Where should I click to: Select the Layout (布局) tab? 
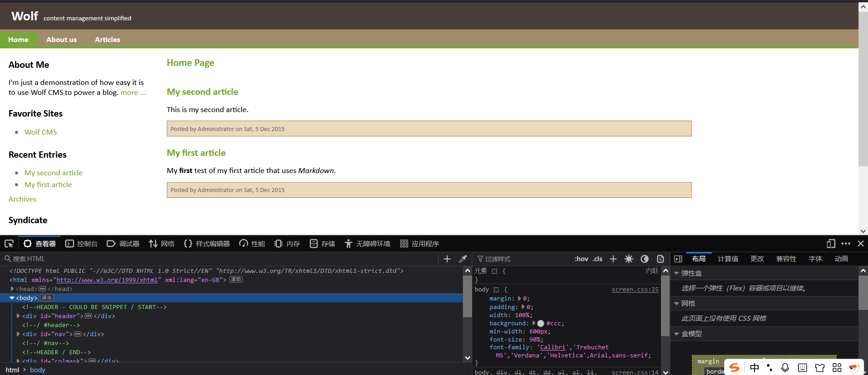pyautogui.click(x=699, y=259)
